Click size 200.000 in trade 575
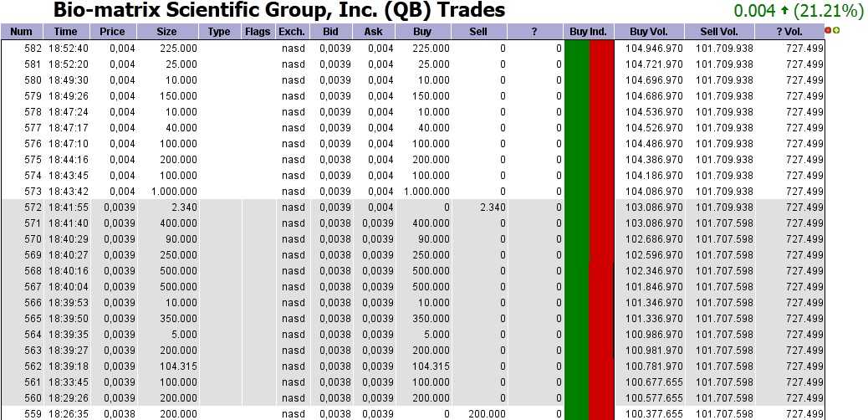Image resolution: width=868 pixels, height=420 pixels. (x=178, y=160)
